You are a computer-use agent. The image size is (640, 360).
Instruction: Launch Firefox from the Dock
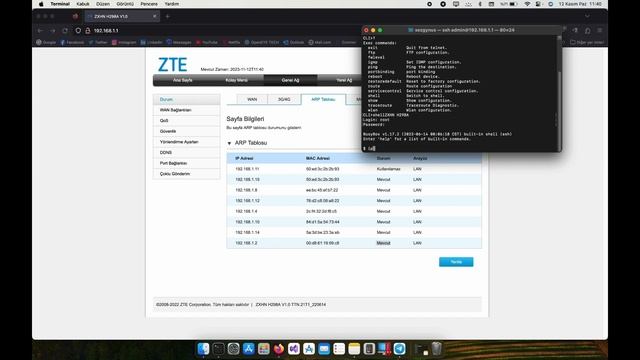(279, 349)
